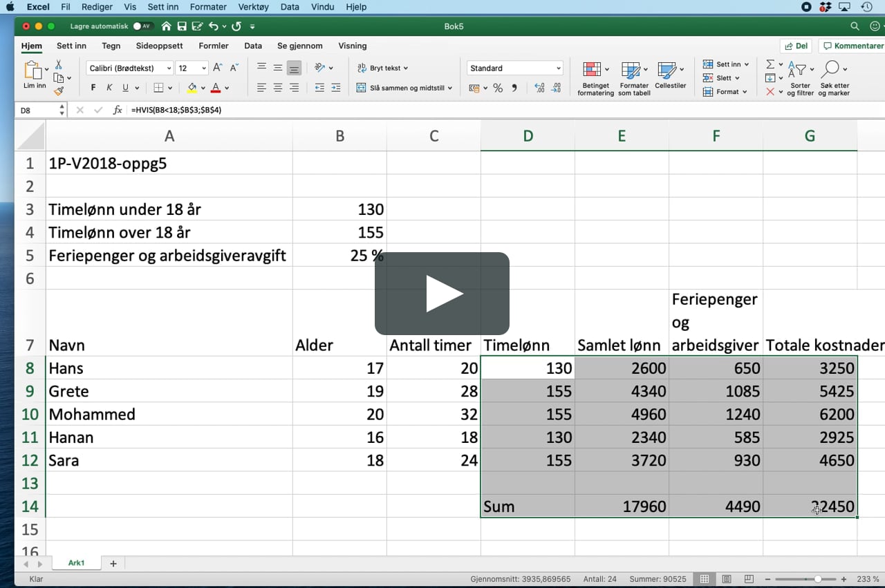Click the comma style icon

coord(514,88)
